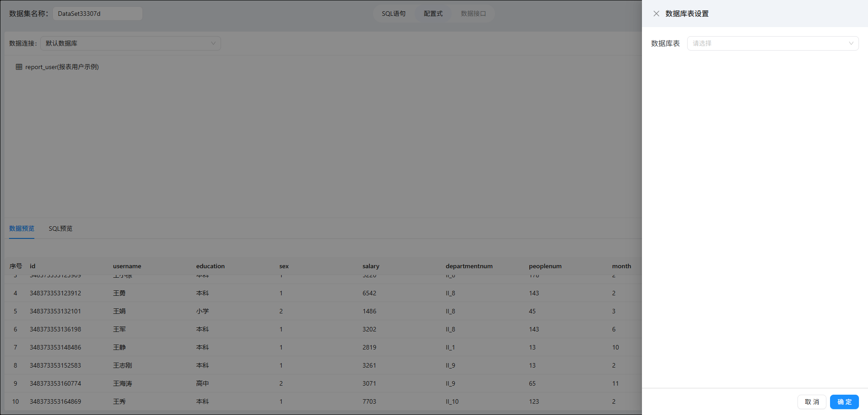Click the table icon beside report_user
Image resolution: width=868 pixels, height=415 pixels.
[19, 67]
